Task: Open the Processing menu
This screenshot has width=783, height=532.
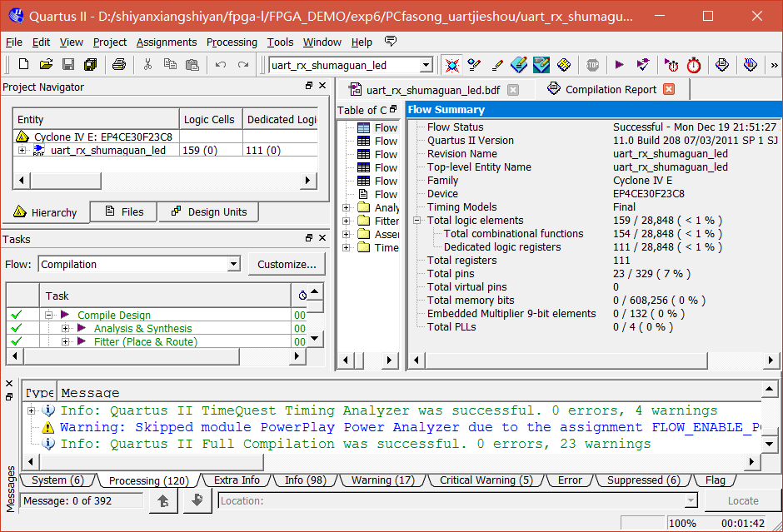Action: pyautogui.click(x=232, y=42)
